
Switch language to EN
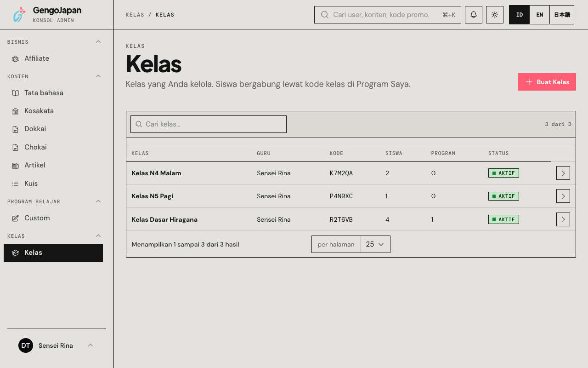[540, 15]
